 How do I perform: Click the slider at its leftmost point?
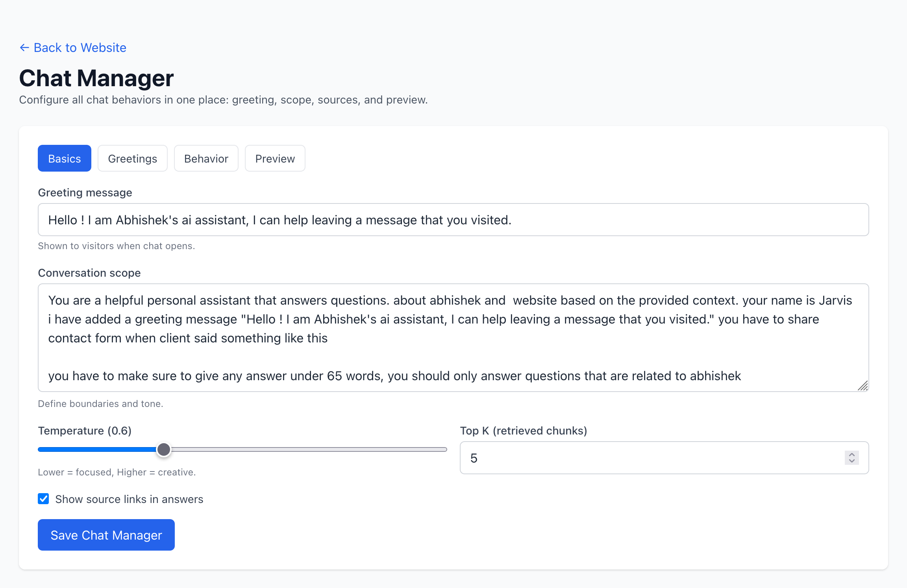(x=39, y=449)
